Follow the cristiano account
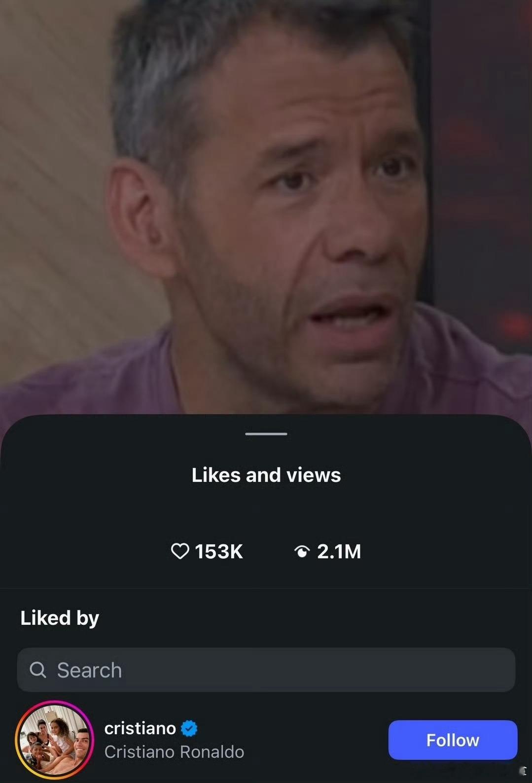Viewport: 532px width, 783px height. point(453,740)
